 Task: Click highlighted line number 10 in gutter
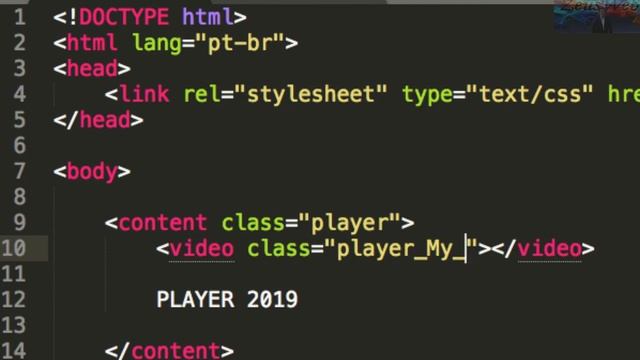pos(14,249)
